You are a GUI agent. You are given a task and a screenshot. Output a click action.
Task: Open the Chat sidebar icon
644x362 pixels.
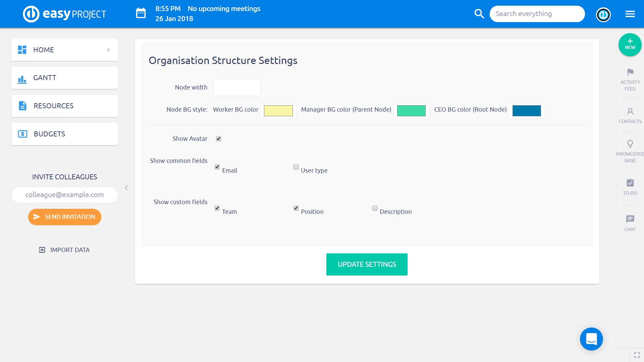pos(630,219)
